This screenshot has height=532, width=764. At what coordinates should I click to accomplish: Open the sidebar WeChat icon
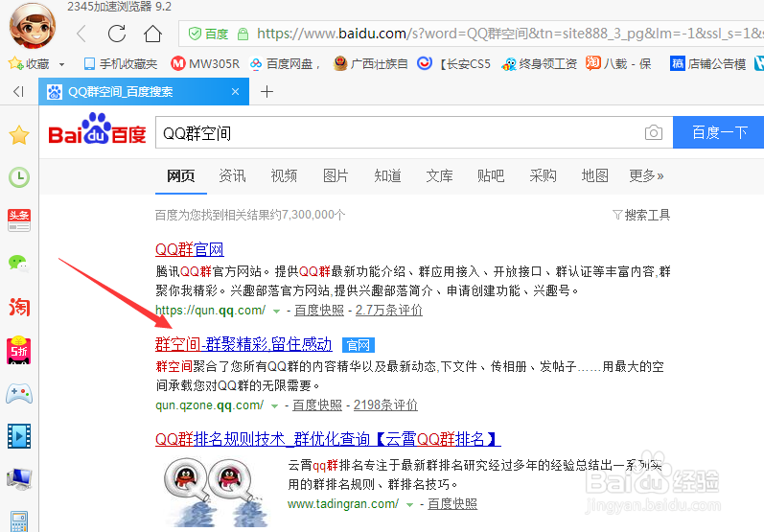19,264
